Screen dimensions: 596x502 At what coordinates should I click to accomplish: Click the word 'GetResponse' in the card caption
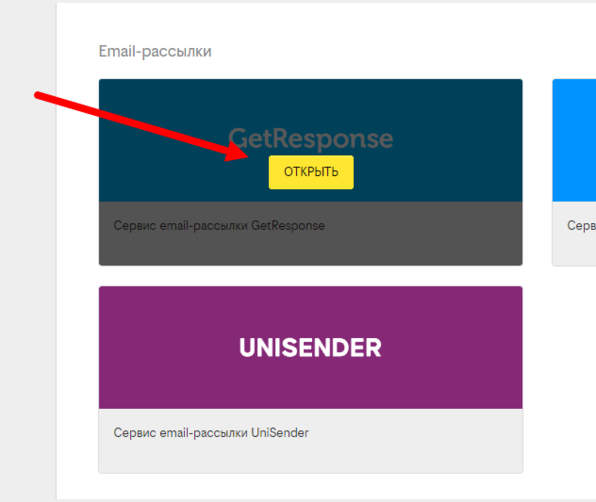[288, 225]
